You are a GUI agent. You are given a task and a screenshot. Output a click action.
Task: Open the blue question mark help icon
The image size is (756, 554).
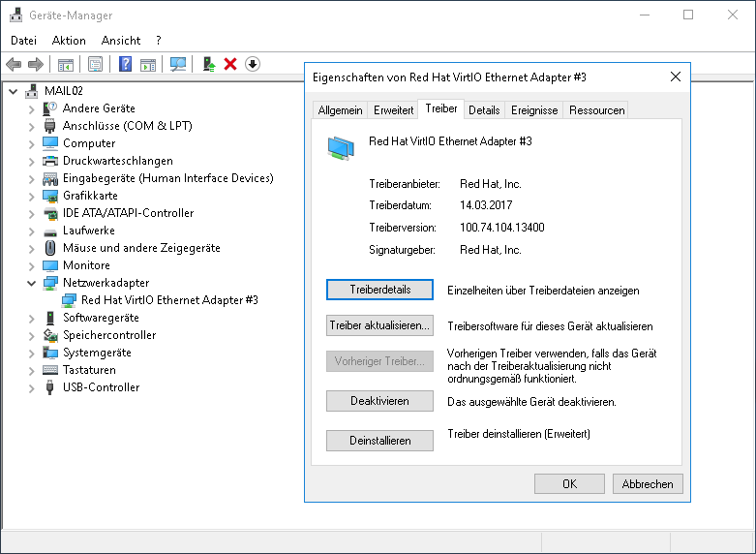click(125, 65)
